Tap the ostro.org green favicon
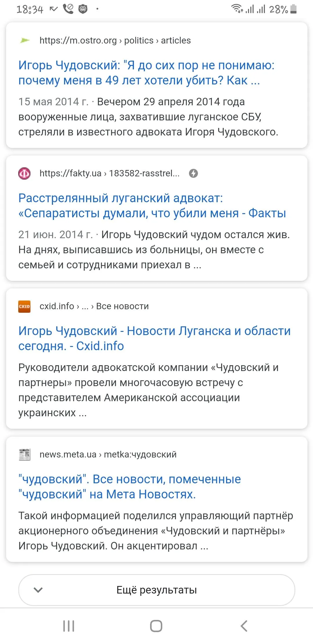This screenshot has width=313, height=644. click(25, 40)
